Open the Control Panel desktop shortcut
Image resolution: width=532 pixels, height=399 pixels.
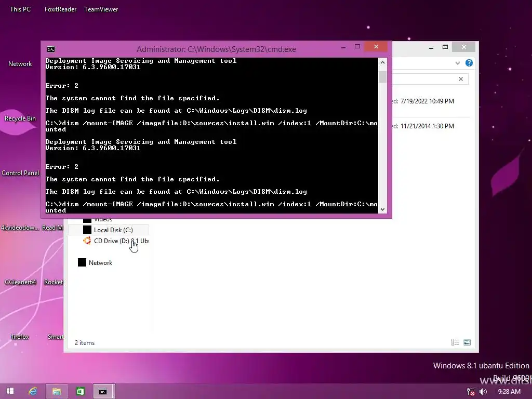20,173
